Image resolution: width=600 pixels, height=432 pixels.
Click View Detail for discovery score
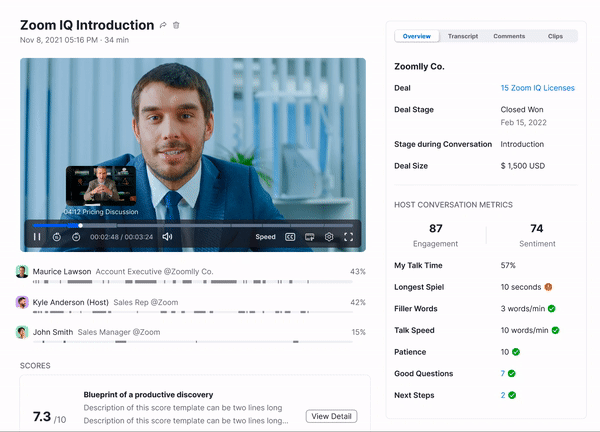tap(331, 416)
